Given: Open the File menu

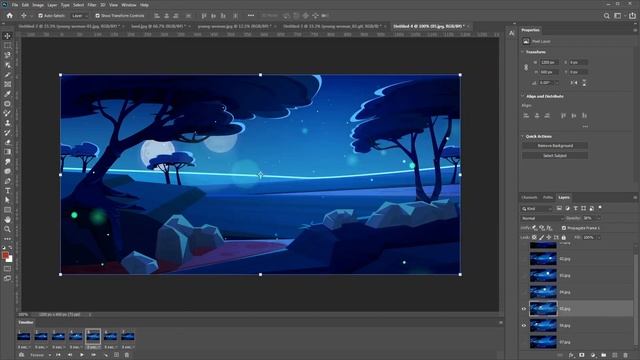Looking at the screenshot, I should coord(15,5).
